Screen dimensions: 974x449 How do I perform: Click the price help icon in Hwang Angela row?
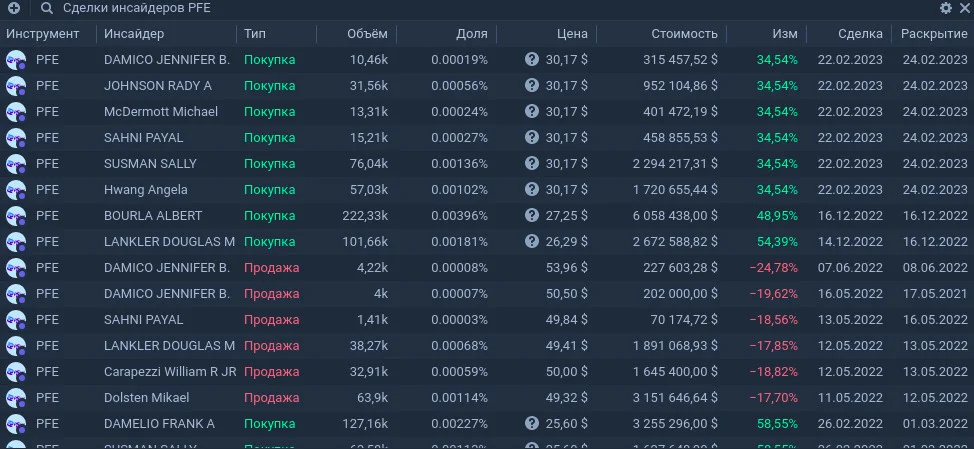point(532,189)
